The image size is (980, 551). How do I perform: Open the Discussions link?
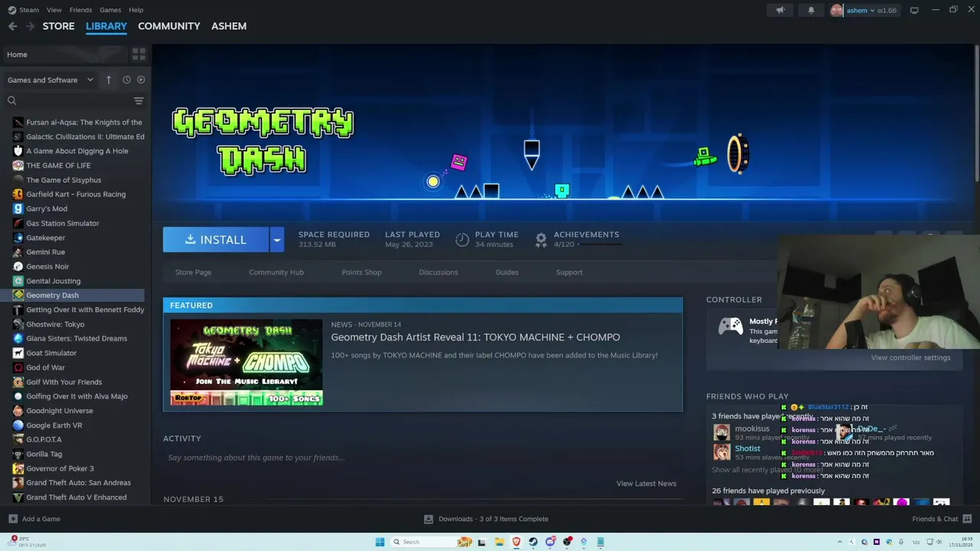pyautogui.click(x=438, y=272)
